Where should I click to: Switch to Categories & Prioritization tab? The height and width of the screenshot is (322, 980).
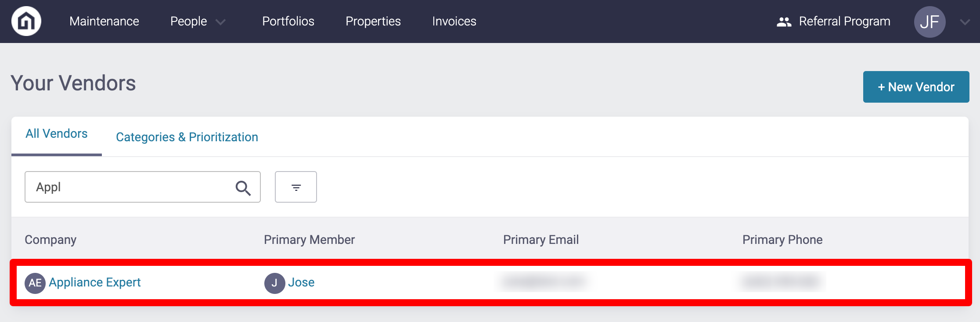click(187, 137)
